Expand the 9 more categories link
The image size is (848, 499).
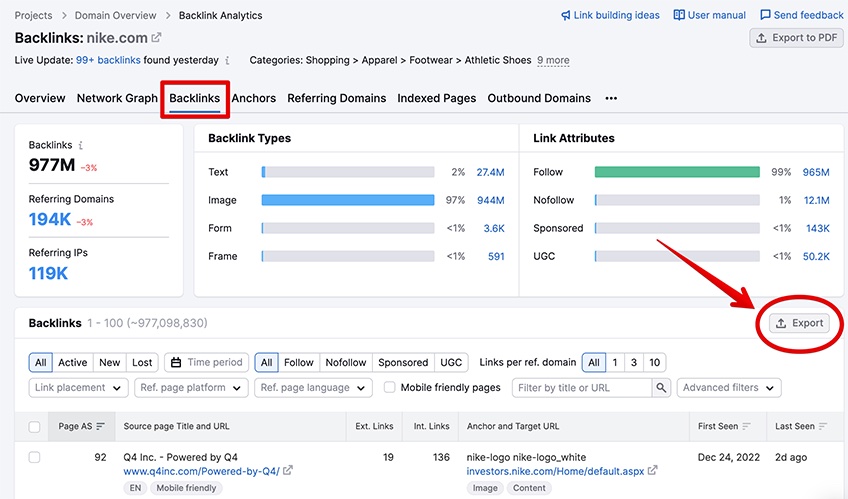click(553, 60)
